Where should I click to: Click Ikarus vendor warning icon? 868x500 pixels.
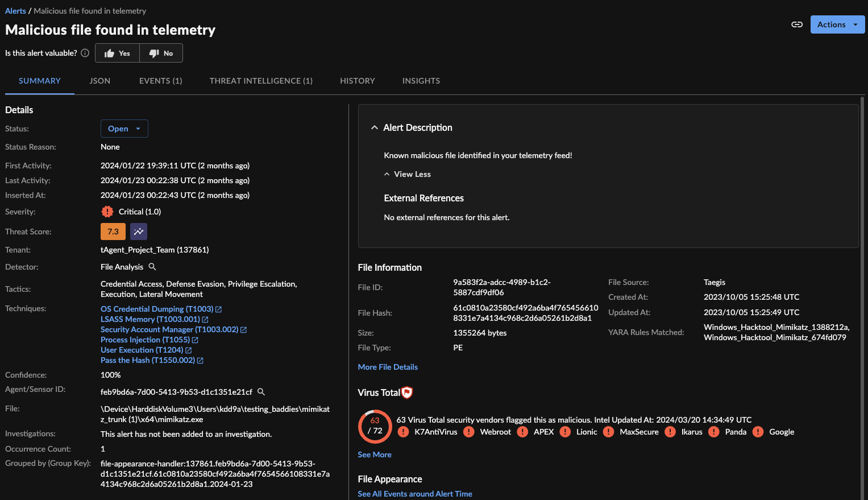(x=670, y=432)
